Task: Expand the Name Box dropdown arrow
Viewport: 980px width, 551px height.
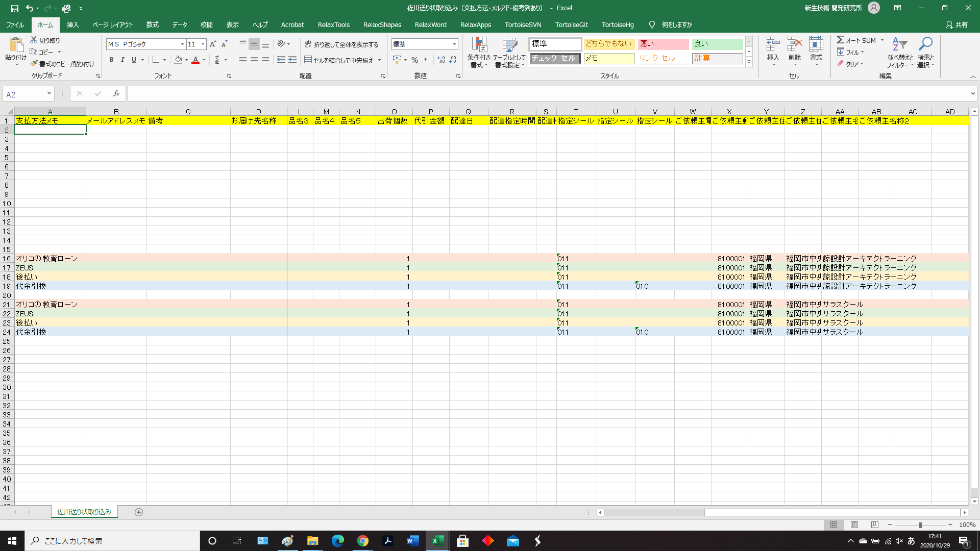Action: [x=49, y=94]
